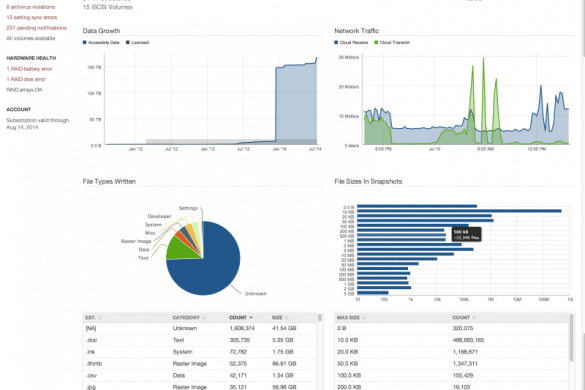Screen dimensions: 585x390
Task: Click the MAX SIZE column sort icon
Action: (x=363, y=318)
